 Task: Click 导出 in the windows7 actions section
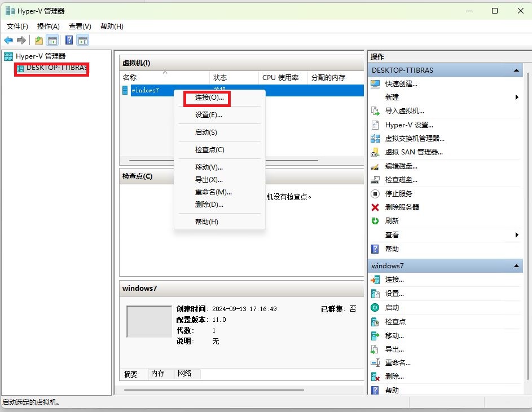point(394,349)
